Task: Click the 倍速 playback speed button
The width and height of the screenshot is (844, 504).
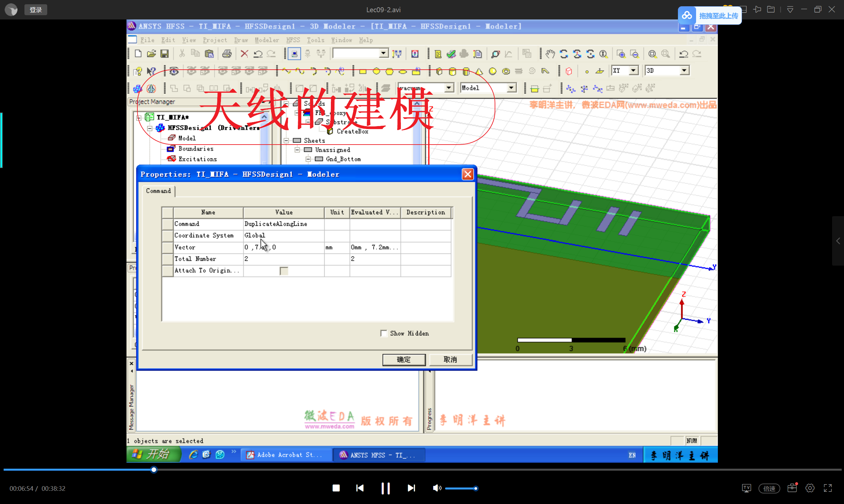Action: pyautogui.click(x=769, y=488)
